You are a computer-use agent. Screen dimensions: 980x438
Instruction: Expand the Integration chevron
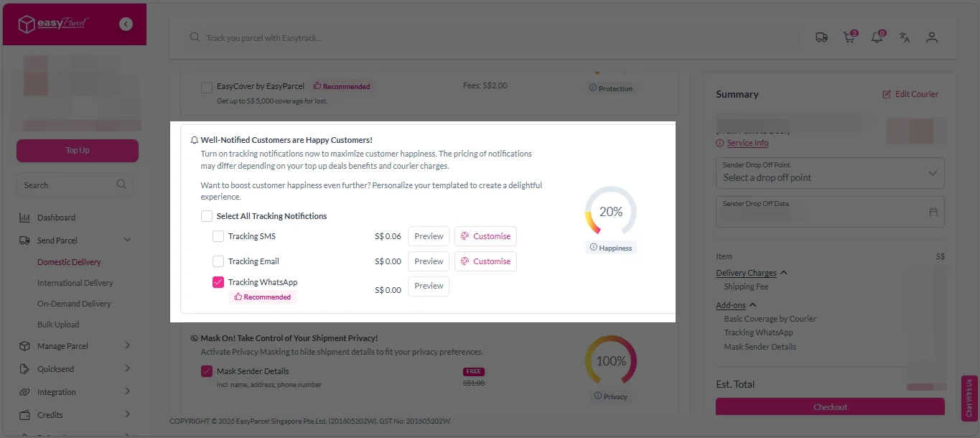click(127, 392)
